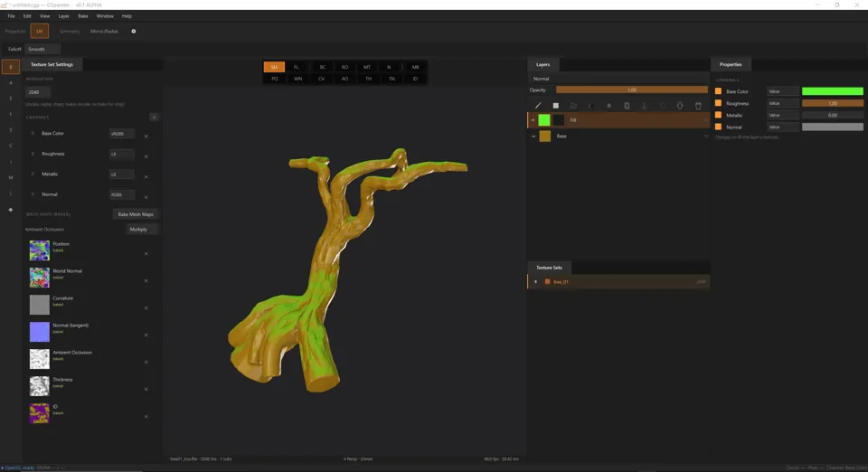Remove the Metallic channel with its X
Viewport: 868px width, 472px height.
pos(146,177)
